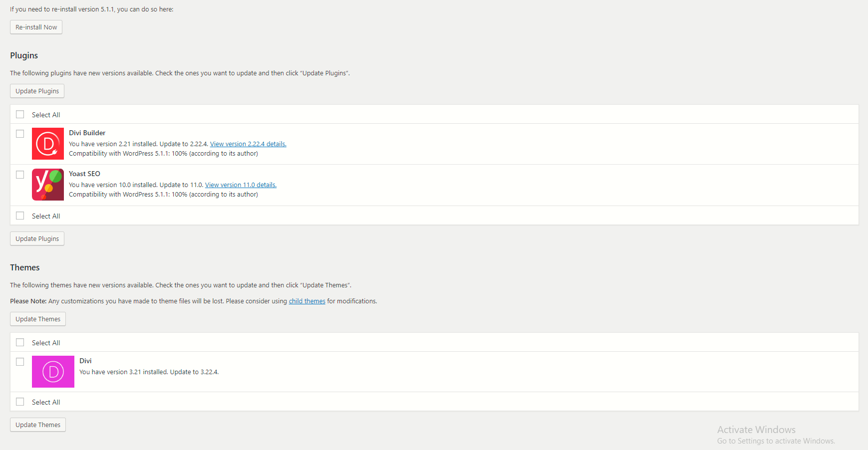
Task: Click Update Plugins button above plugin list
Action: [x=37, y=91]
